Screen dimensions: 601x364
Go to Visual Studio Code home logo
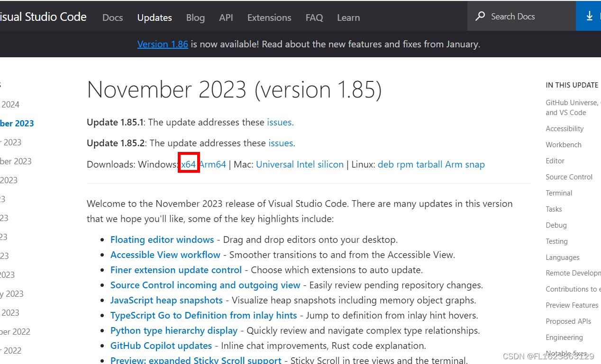click(x=43, y=17)
